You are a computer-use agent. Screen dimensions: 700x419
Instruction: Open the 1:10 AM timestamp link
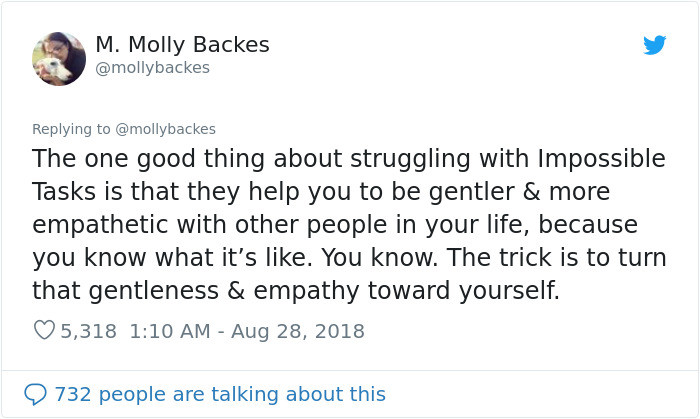click(170, 332)
